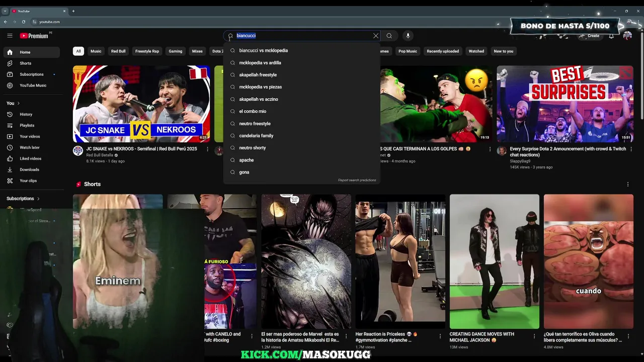Reload the page in browser
Viewport: 644px width, 362px height.
[x=24, y=22]
